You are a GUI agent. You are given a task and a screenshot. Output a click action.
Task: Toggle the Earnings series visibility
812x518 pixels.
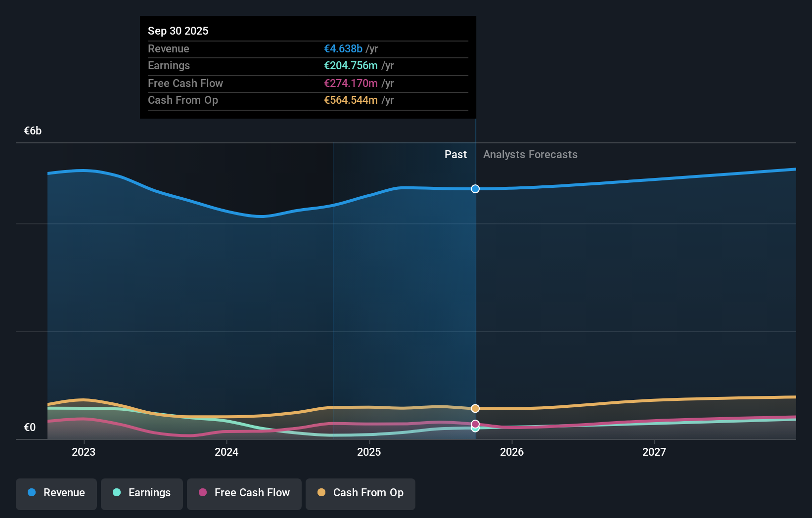[141, 494]
